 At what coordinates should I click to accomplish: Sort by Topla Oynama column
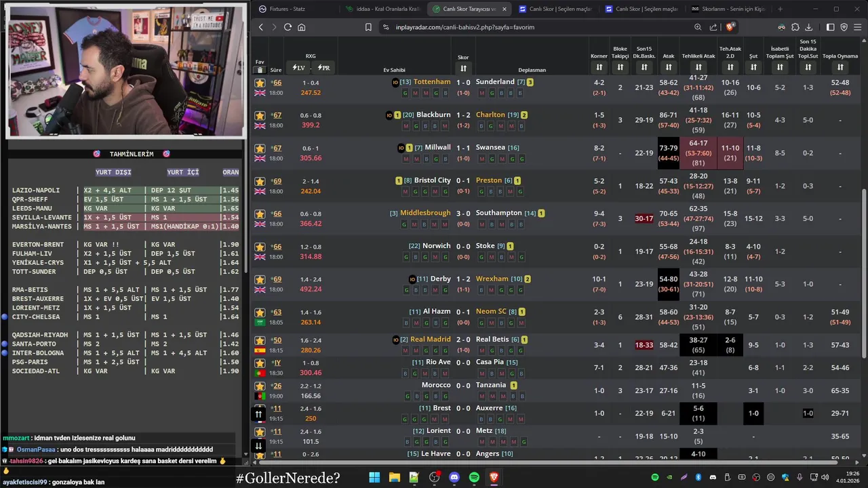[x=840, y=67]
